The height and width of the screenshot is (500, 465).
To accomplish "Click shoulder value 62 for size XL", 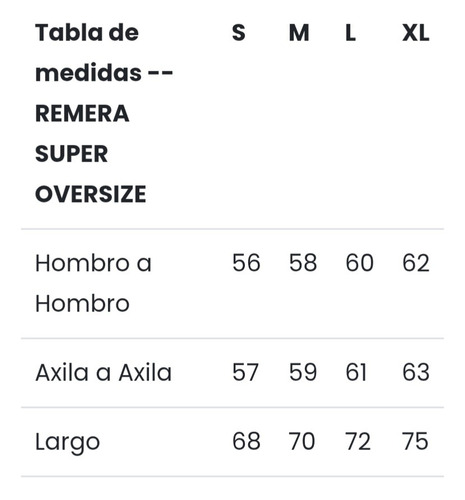I will pyautogui.click(x=416, y=263).
